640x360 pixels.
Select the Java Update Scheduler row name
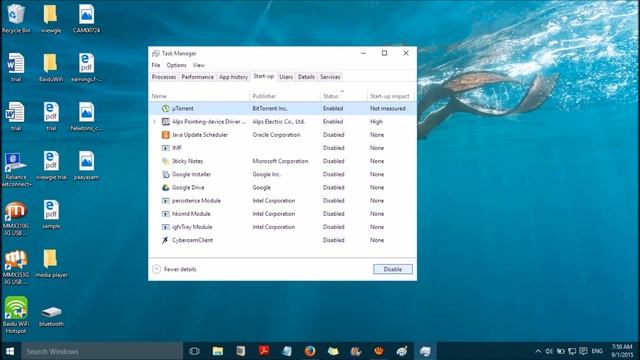pyautogui.click(x=200, y=135)
